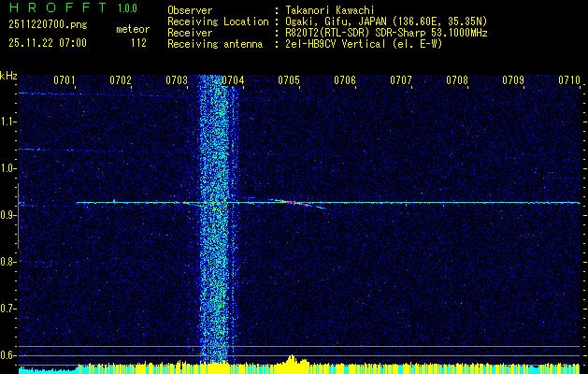Click the 0.9 kHz axis label

(7, 215)
